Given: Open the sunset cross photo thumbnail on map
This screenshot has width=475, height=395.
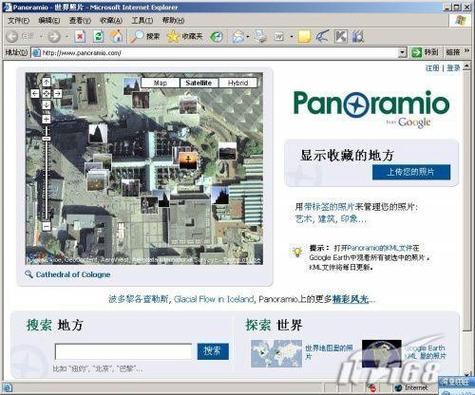Looking at the screenshot, I should [188, 160].
